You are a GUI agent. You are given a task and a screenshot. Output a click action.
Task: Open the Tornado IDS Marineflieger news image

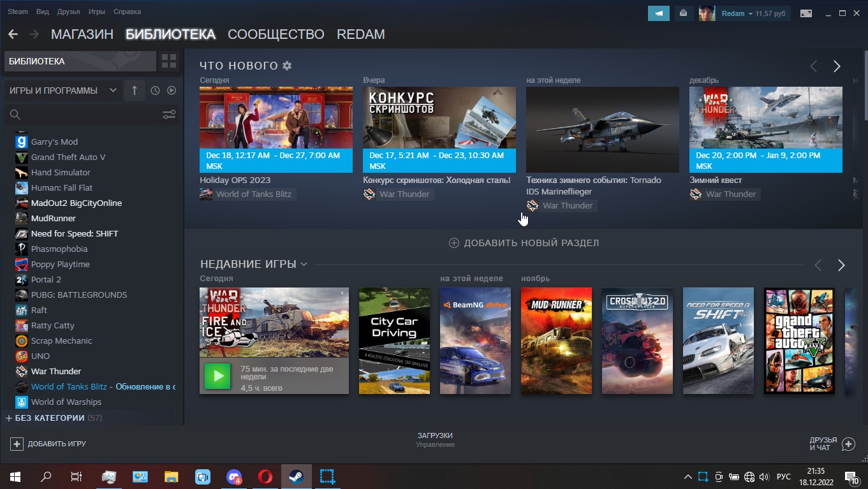pos(603,129)
